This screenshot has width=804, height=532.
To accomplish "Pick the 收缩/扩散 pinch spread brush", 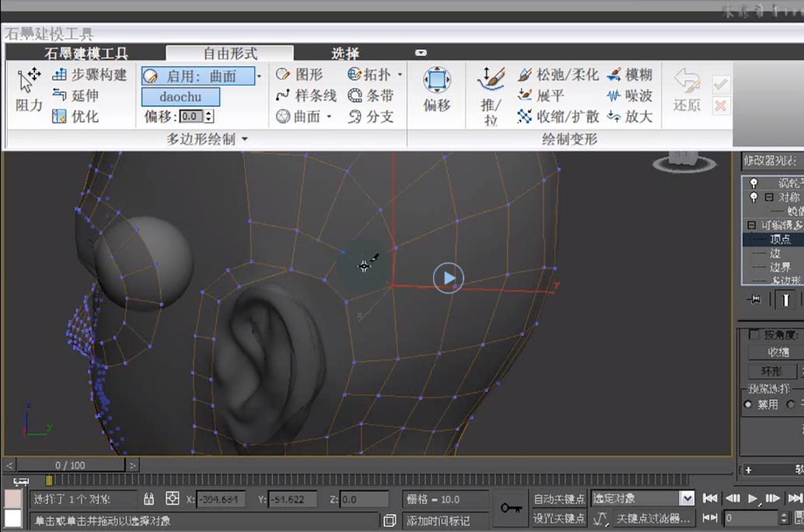I will [558, 117].
